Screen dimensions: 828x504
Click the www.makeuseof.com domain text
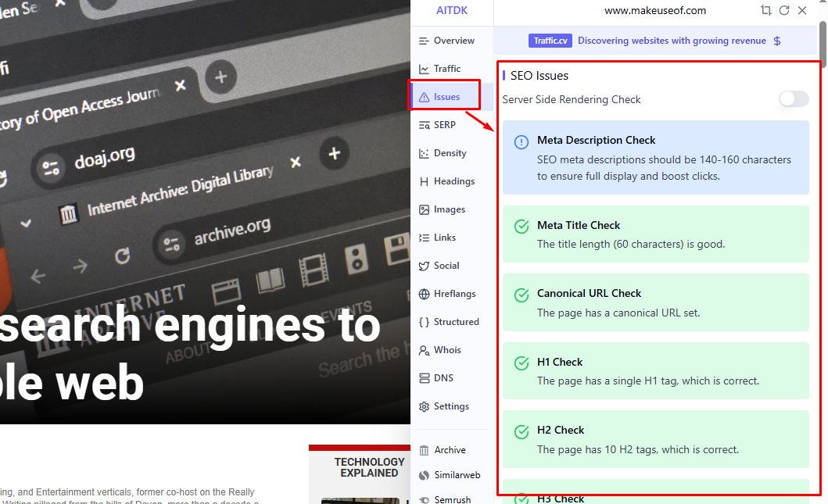click(654, 11)
